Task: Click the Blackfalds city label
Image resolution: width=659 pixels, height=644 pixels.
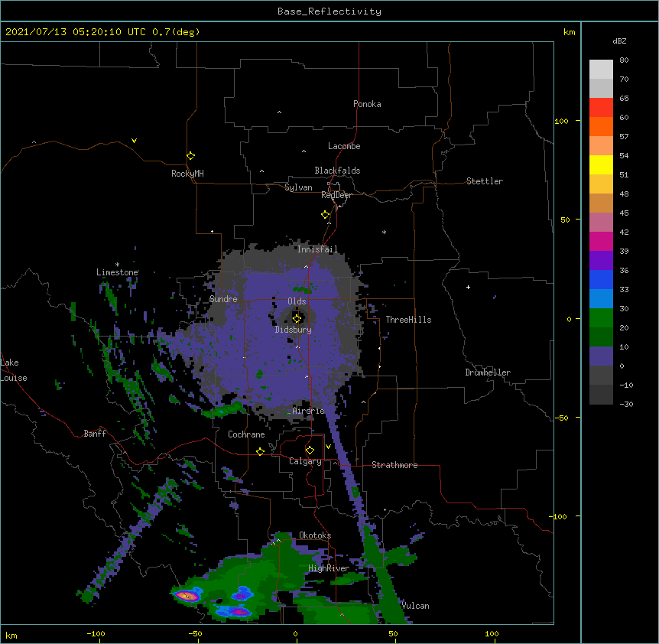Action: [337, 171]
